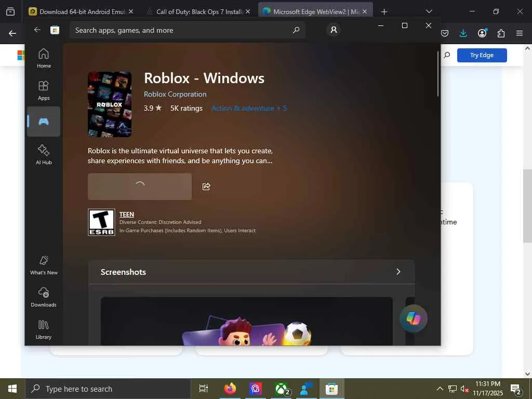Close the Android Emulator tab

[x=131, y=11]
